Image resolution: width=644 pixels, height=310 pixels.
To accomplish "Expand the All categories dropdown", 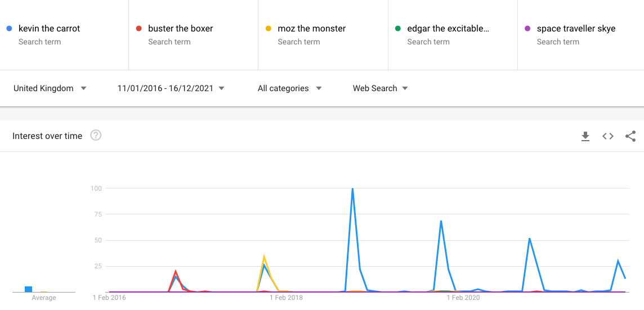I will 289,88.
